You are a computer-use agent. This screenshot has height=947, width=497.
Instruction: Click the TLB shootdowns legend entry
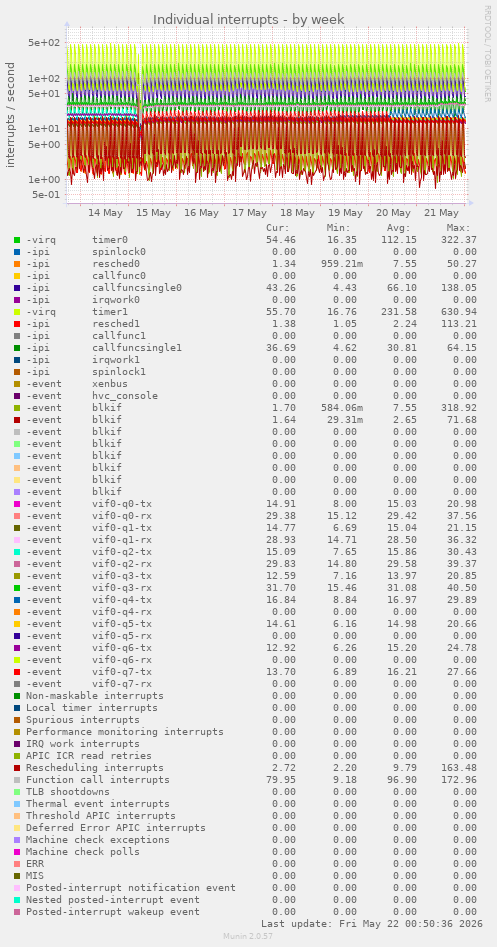pyautogui.click(x=68, y=792)
